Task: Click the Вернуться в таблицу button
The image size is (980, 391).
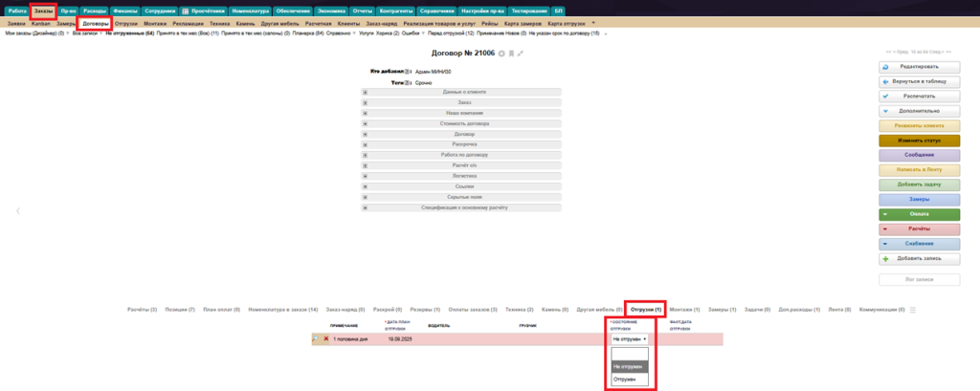Action: (x=919, y=81)
